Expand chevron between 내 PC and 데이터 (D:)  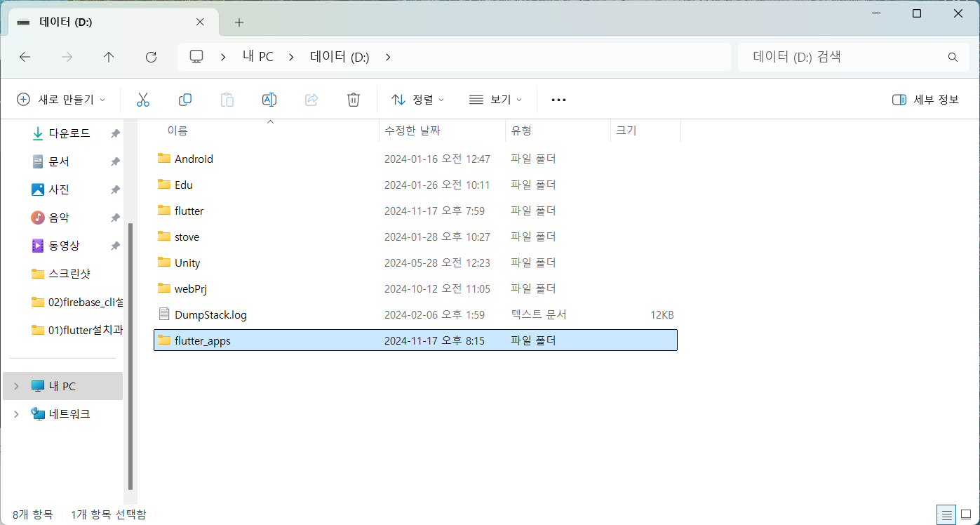click(291, 57)
